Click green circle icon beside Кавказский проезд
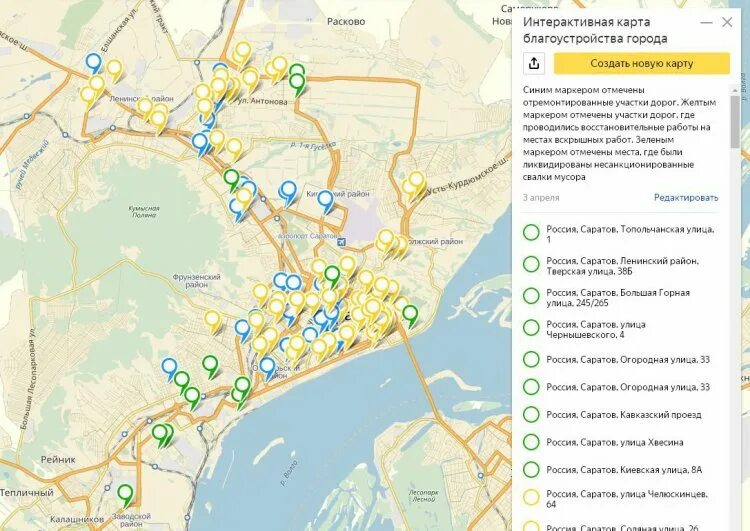The width and height of the screenshot is (750, 531). coord(531,414)
